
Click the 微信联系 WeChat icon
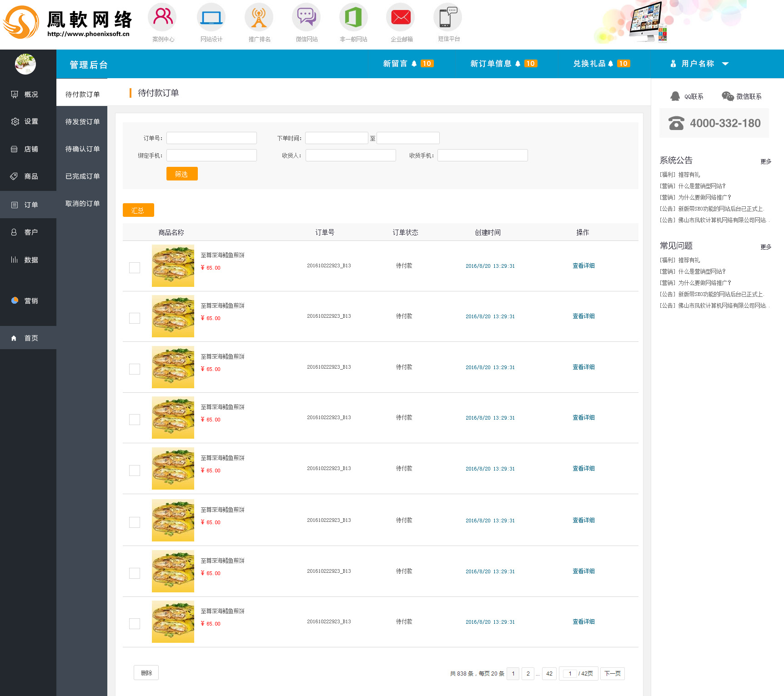(x=728, y=96)
